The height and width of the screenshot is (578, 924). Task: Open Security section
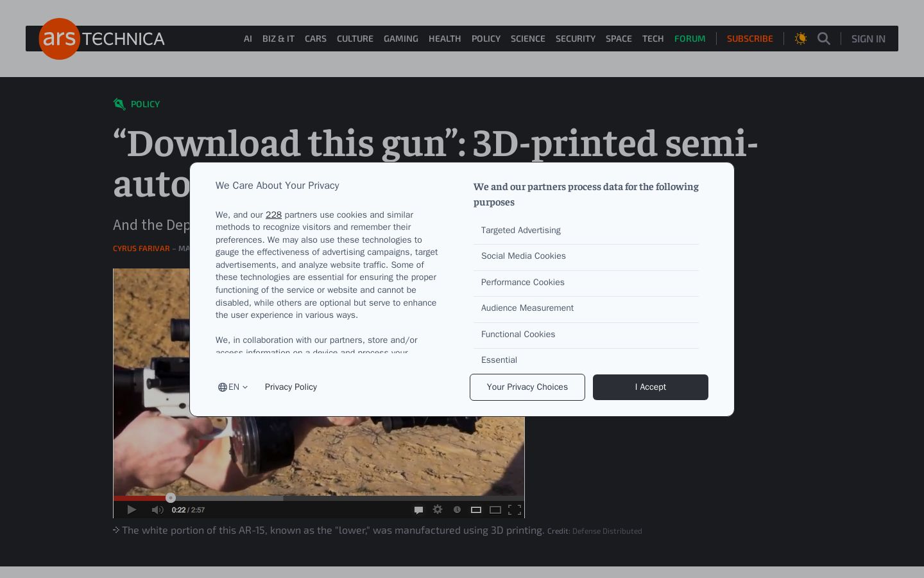576,39
